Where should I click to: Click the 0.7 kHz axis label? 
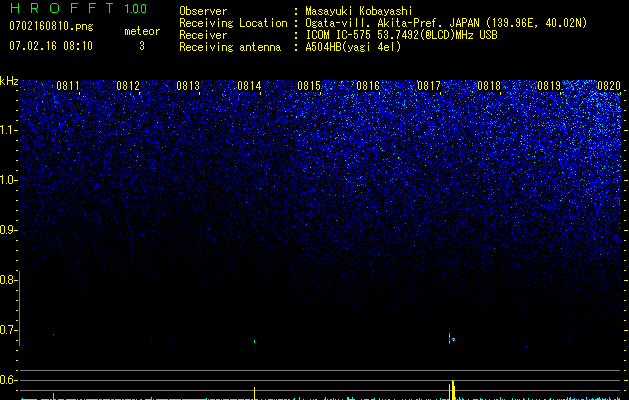pos(8,330)
